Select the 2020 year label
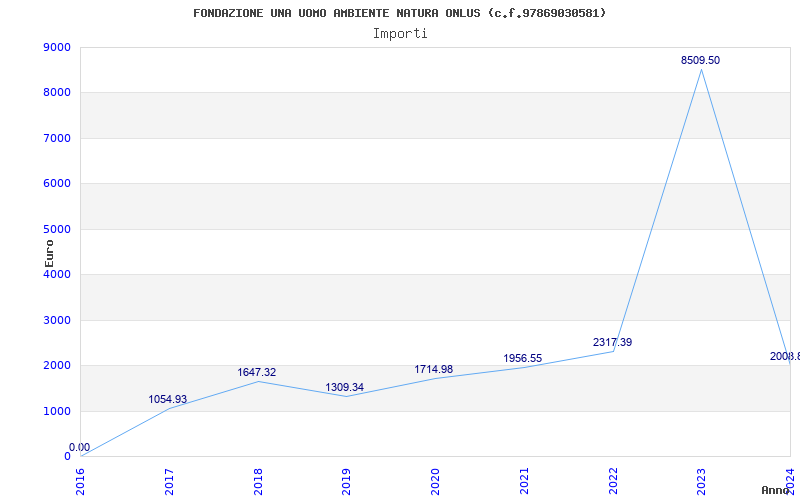The image size is (800, 500). point(435,480)
